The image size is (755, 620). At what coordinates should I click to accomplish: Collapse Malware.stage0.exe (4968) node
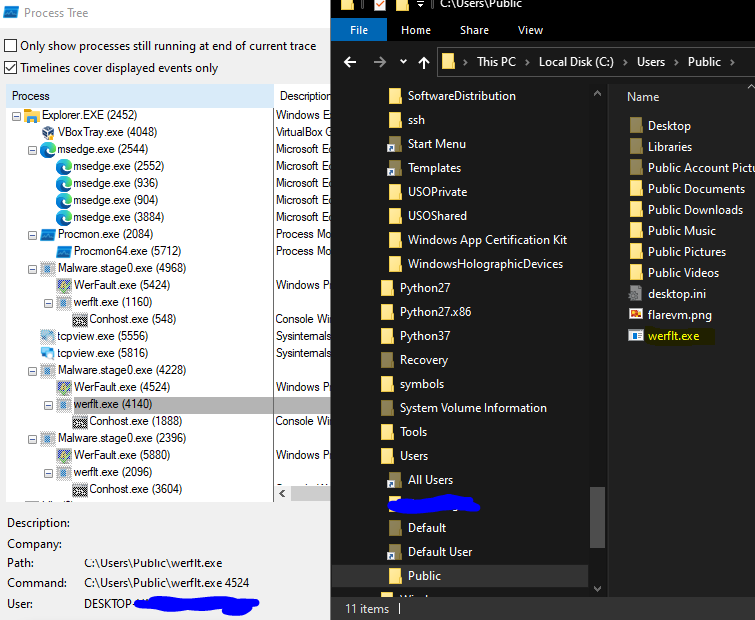pos(32,269)
